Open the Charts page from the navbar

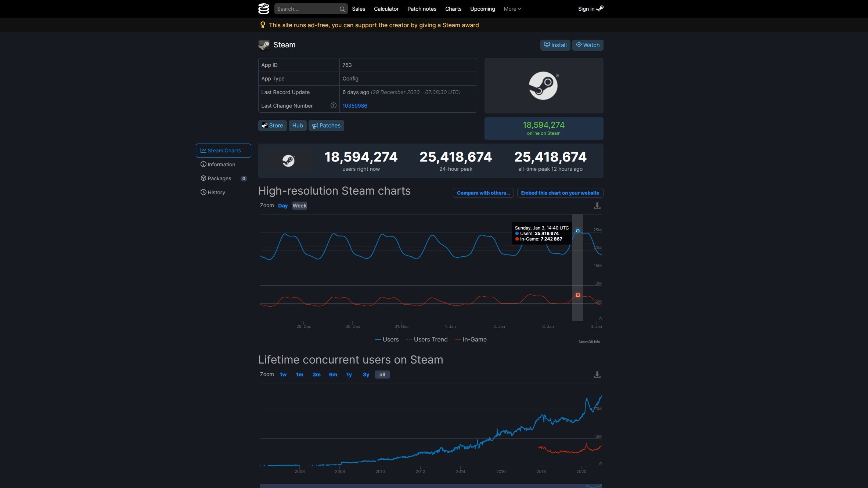(x=453, y=8)
